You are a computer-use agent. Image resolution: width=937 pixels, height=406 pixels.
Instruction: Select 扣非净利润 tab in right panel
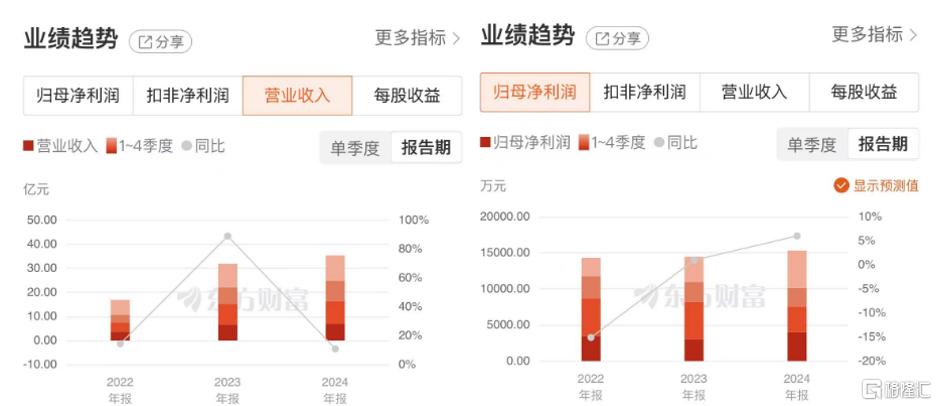[x=645, y=92]
